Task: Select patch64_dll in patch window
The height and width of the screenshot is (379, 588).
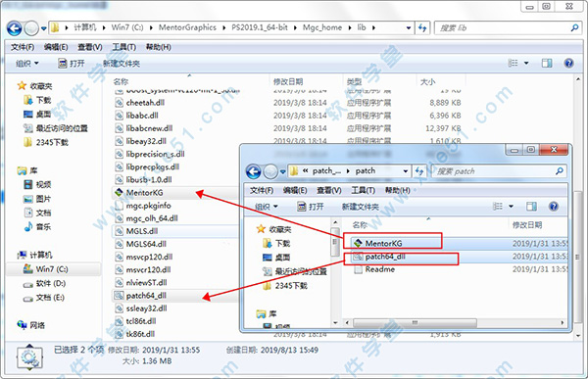Action: coord(385,257)
